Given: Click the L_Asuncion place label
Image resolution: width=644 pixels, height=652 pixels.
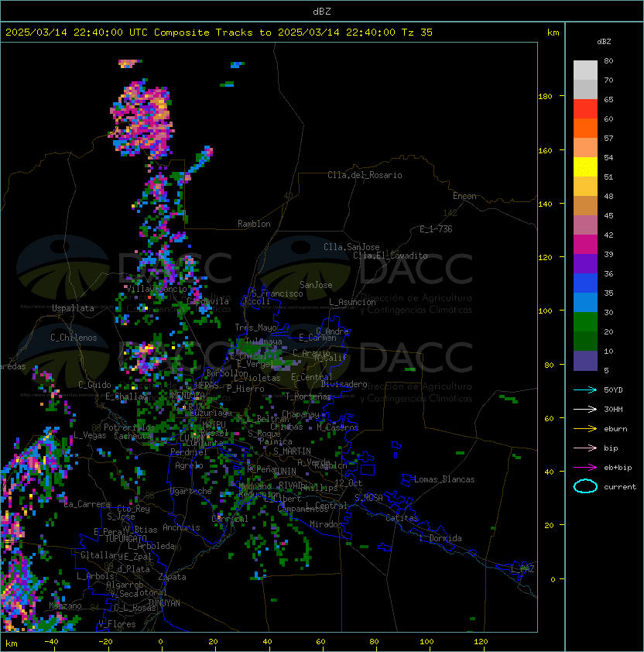Looking at the screenshot, I should [352, 302].
